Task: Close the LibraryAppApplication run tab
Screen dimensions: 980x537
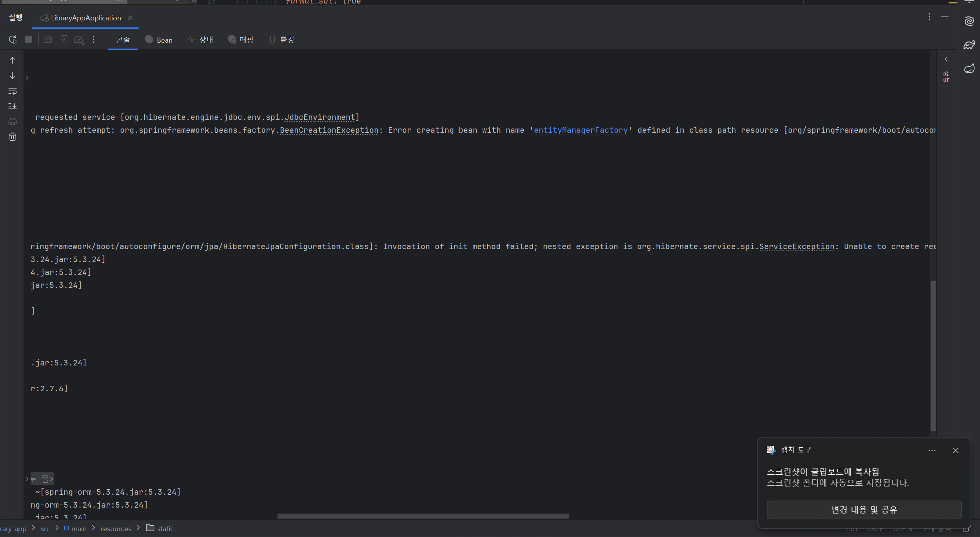Action: tap(130, 18)
